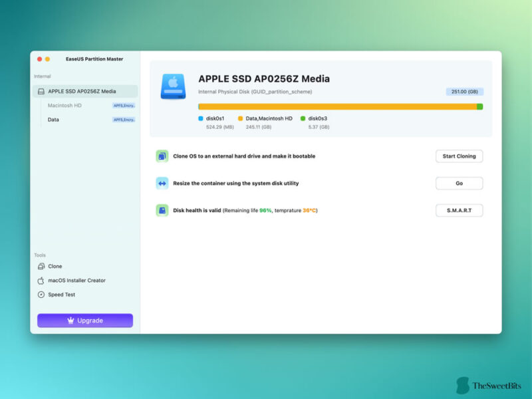Select the orange Data,Macintosh HD legend dot
532x399 pixels.
pos(240,118)
